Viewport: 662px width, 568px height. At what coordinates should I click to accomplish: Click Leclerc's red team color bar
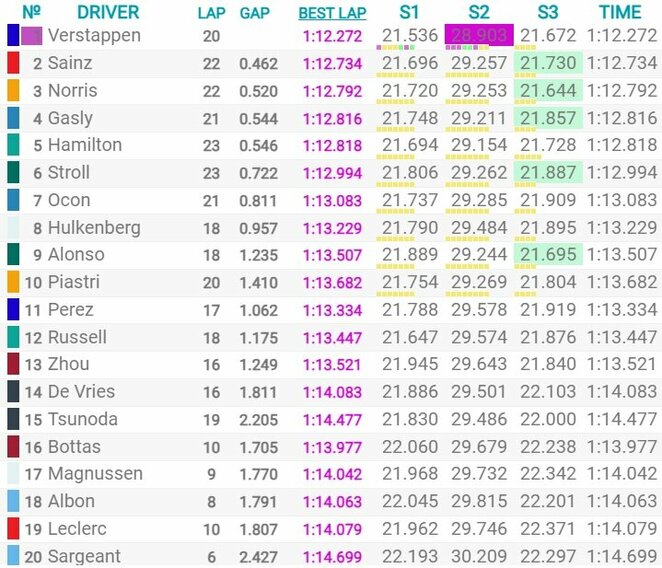click(x=13, y=529)
